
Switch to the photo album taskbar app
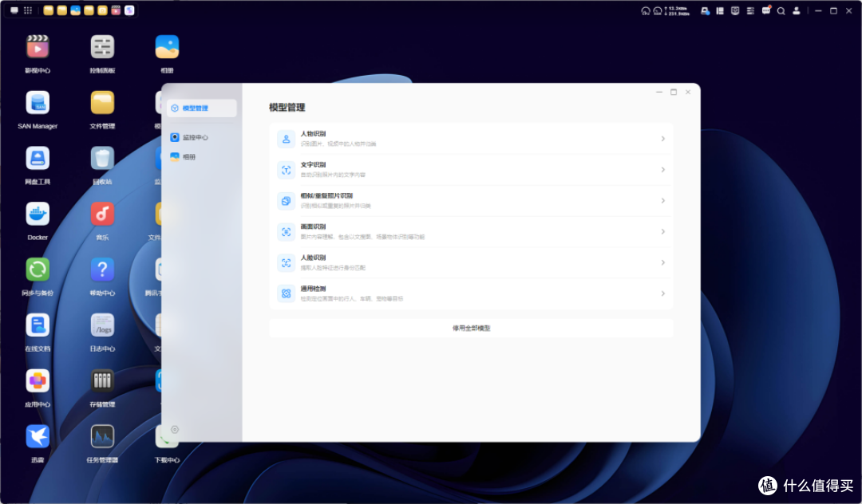click(x=75, y=10)
